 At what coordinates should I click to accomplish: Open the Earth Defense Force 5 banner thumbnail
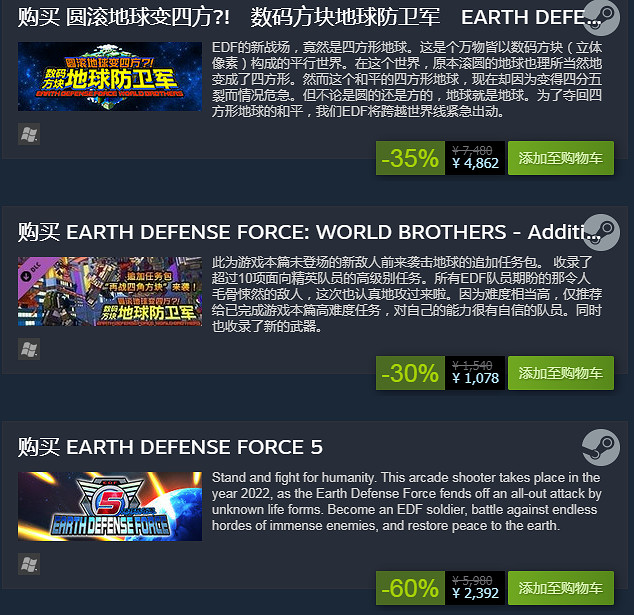pos(110,507)
